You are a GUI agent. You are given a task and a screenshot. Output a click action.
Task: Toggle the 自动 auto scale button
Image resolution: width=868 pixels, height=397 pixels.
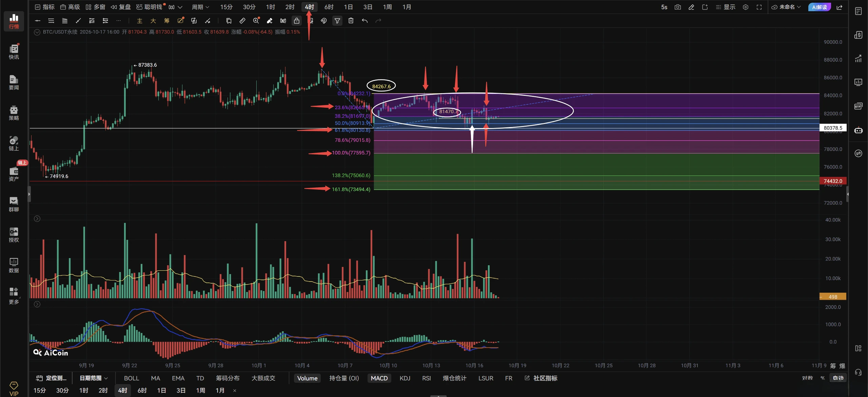pyautogui.click(x=838, y=378)
